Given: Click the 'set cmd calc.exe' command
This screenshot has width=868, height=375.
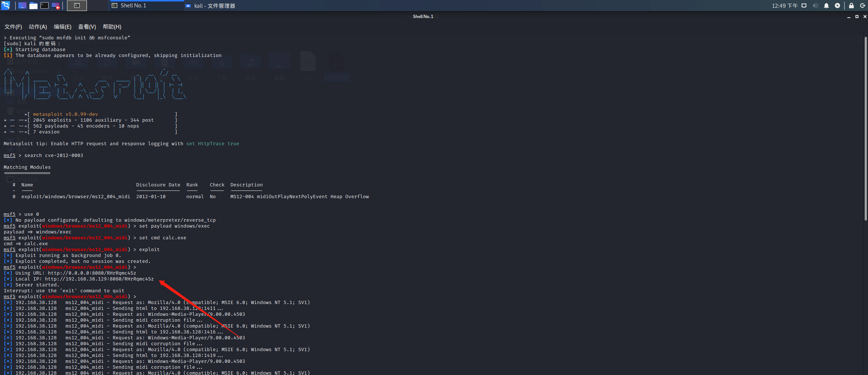Looking at the screenshot, I should coord(163,238).
